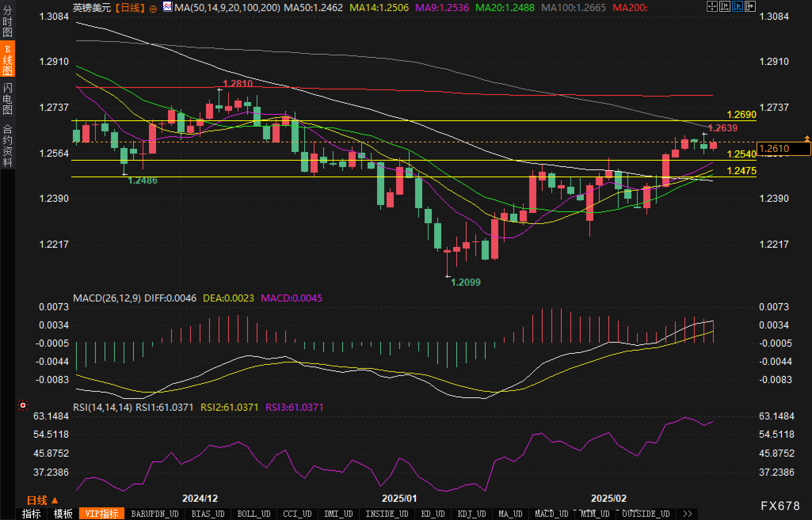Switch to 分时图 view in left sidebar
This screenshot has height=520, width=812.
8,21
